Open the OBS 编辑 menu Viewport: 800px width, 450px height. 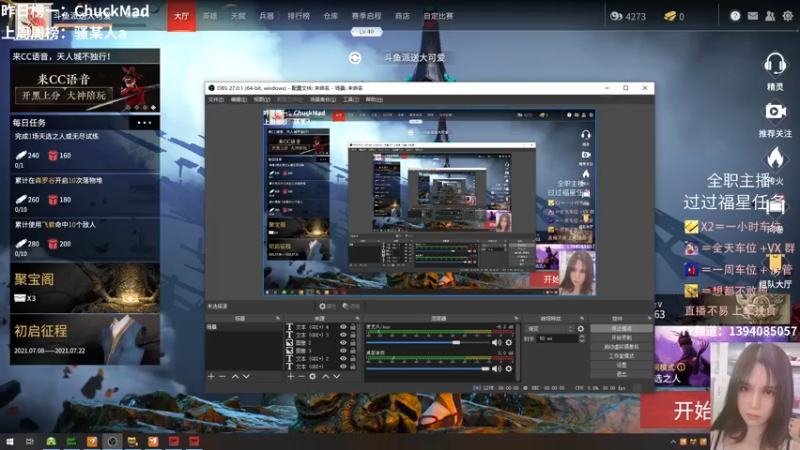238,99
